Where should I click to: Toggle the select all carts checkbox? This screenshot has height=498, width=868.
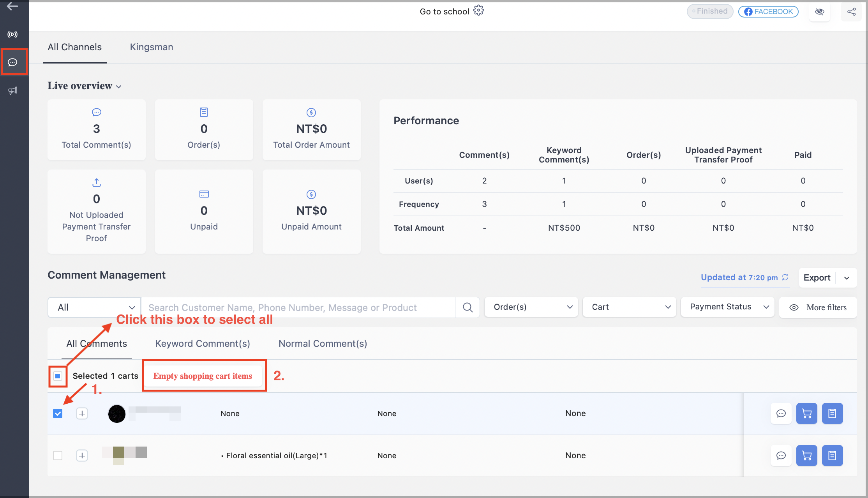click(x=58, y=376)
